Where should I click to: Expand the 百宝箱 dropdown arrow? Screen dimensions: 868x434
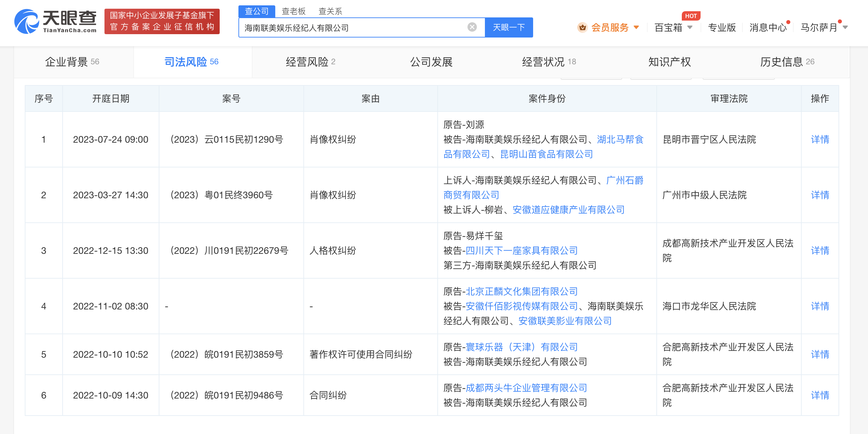690,28
